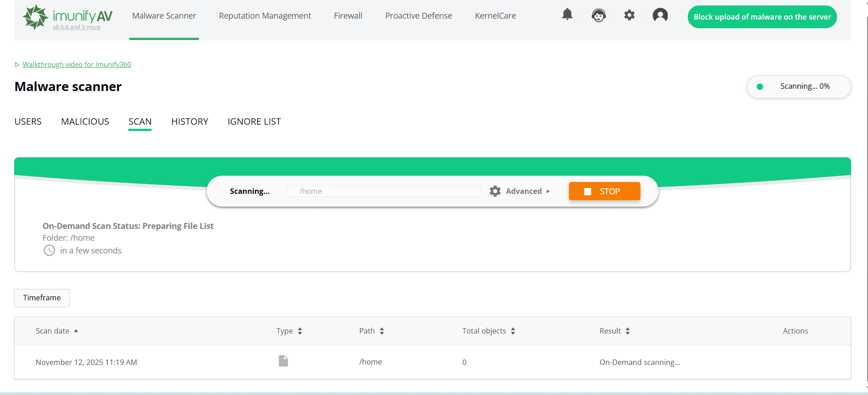The image size is (868, 395).
Task: Click the Total objects value '0'
Action: coord(464,362)
